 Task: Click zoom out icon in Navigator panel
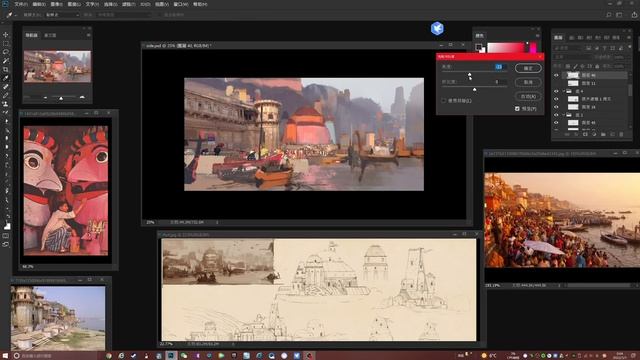coord(45,98)
